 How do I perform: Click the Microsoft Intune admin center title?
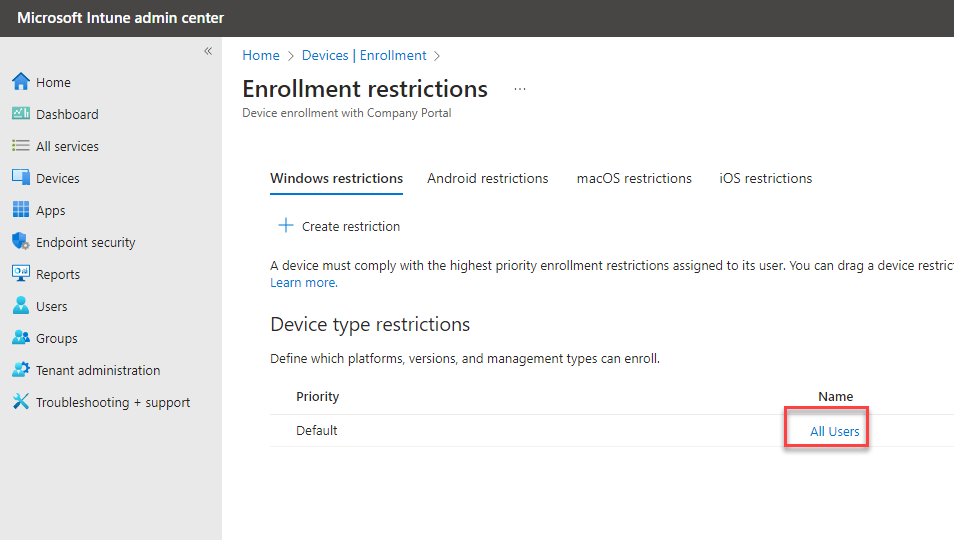(120, 18)
